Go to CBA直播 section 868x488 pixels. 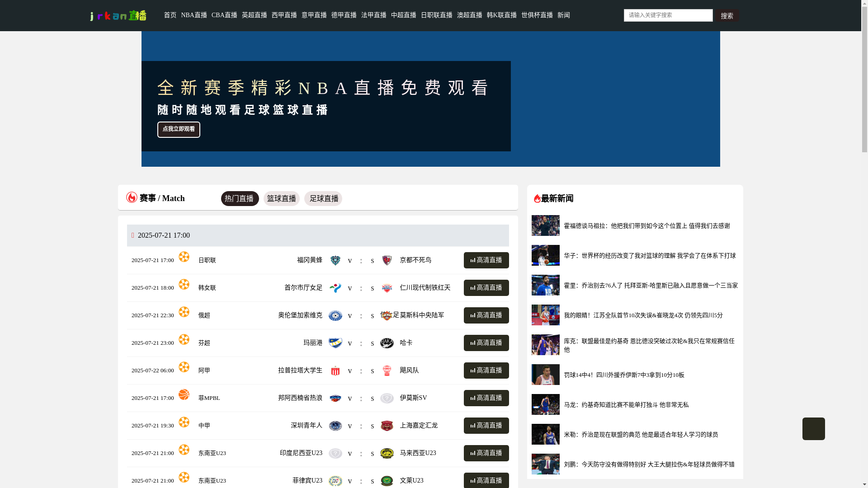click(224, 15)
